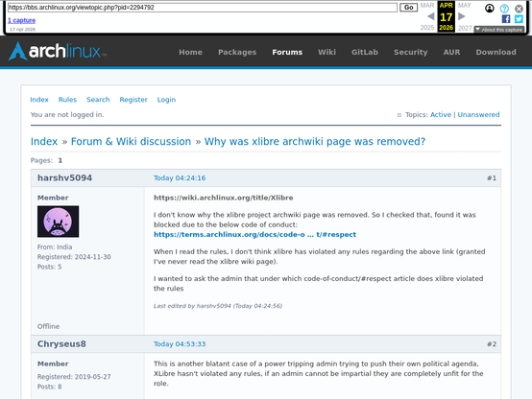Select MAR 2025 in capture timeline
Viewport: 532px width, 399px height.
[427, 16]
